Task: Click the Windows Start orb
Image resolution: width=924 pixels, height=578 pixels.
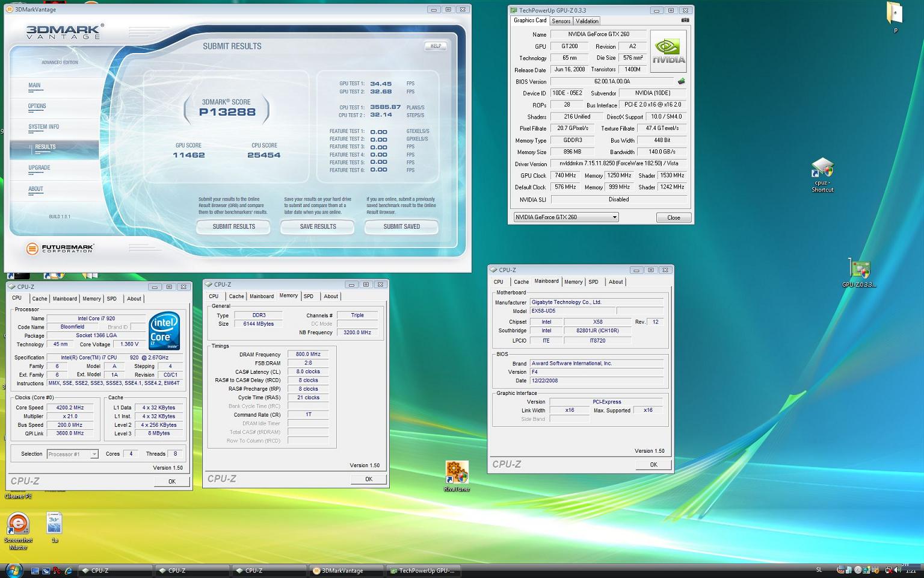Action: pos(14,570)
